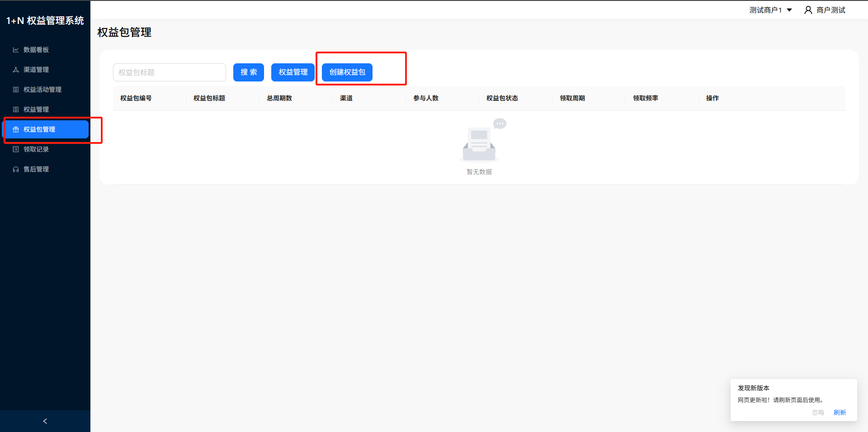
Task: Click the 权益活动管理 grid icon
Action: [16, 90]
